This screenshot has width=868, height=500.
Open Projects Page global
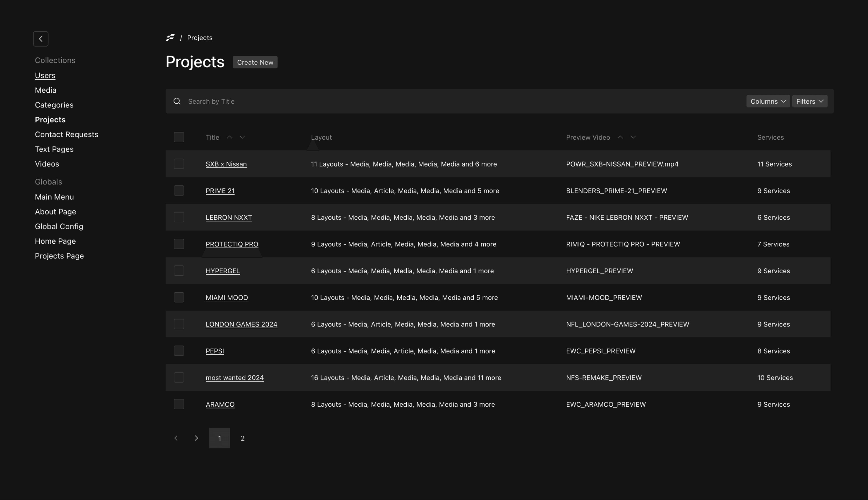pyautogui.click(x=59, y=256)
